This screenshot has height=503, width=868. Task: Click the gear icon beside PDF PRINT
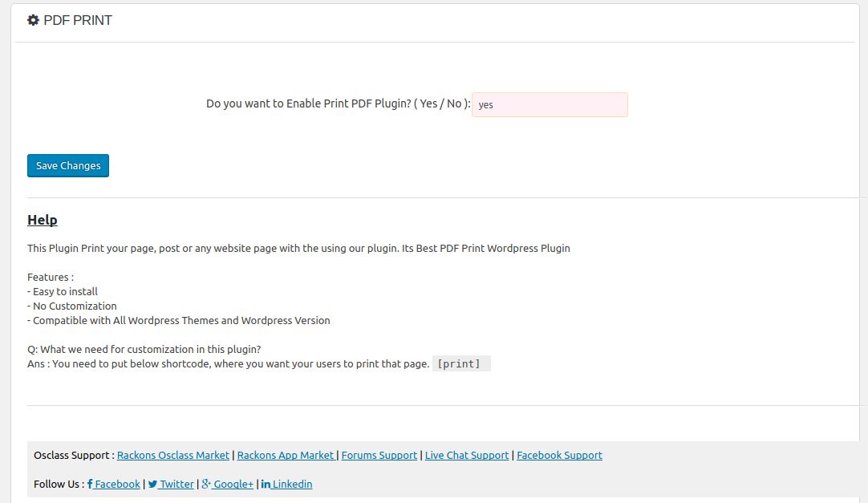33,21
